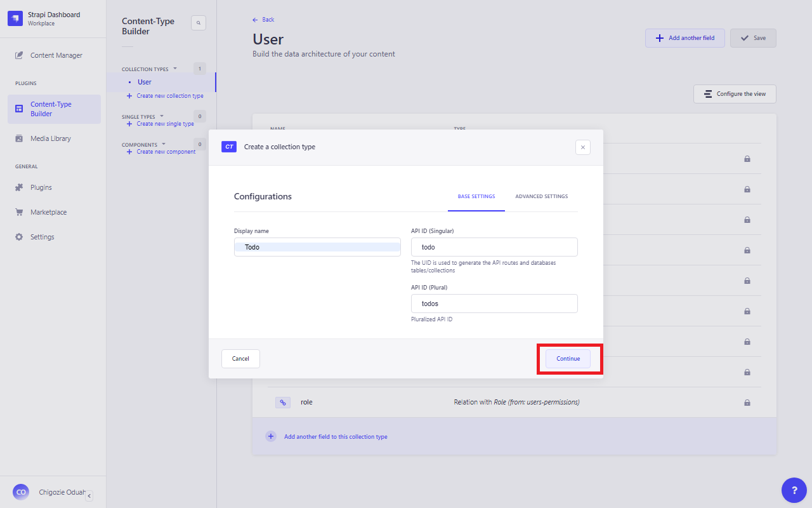Screen dimensions: 812x508
Task: Click the search icon in Content-Type Builder panel
Action: [x=199, y=22]
